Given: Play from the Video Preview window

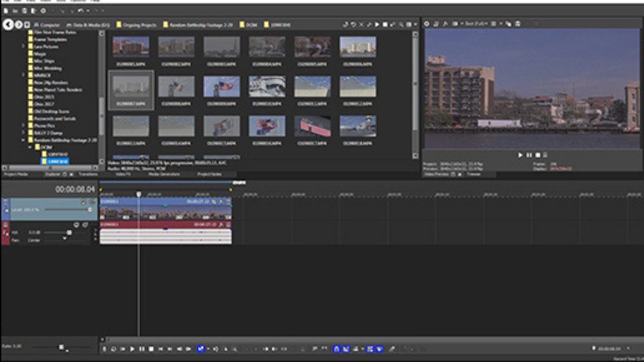Looking at the screenshot, I should click(x=520, y=155).
